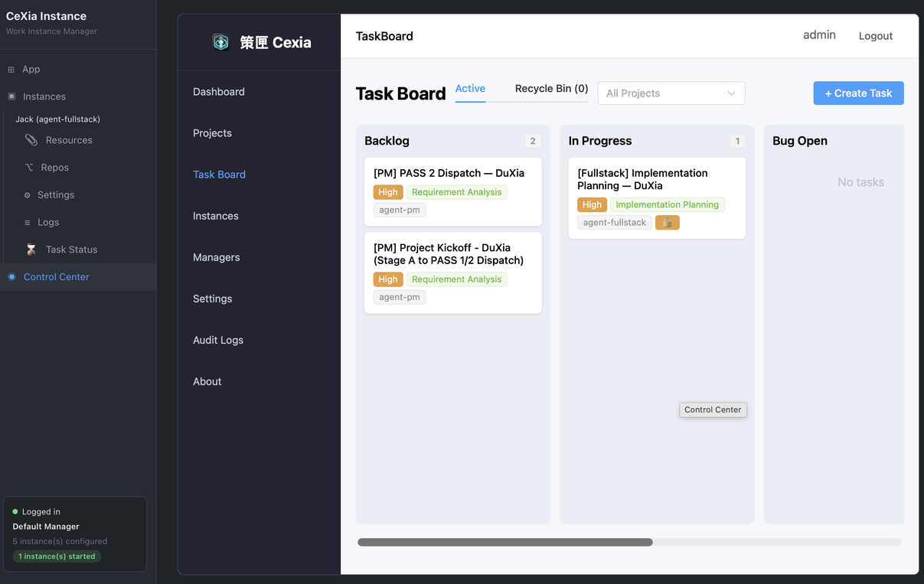The height and width of the screenshot is (584, 924).
Task: Click the Cexia shield logo icon
Action: [220, 42]
